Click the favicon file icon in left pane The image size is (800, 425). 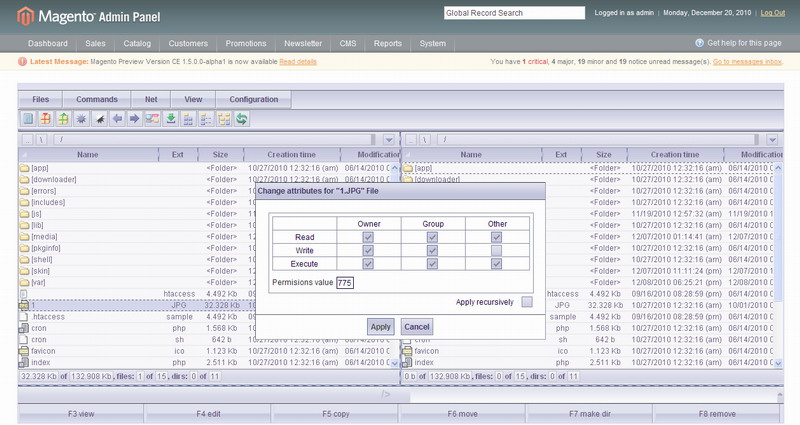point(23,351)
